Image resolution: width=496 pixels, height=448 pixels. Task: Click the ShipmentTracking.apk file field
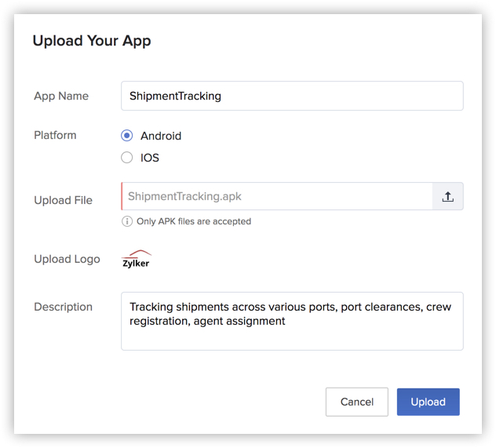pyautogui.click(x=276, y=197)
